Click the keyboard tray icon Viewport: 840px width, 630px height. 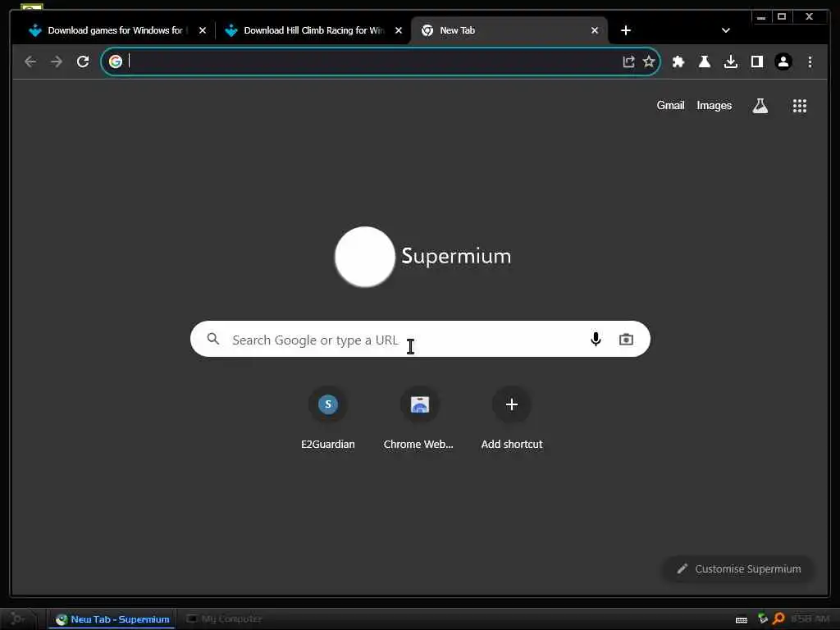(x=742, y=620)
